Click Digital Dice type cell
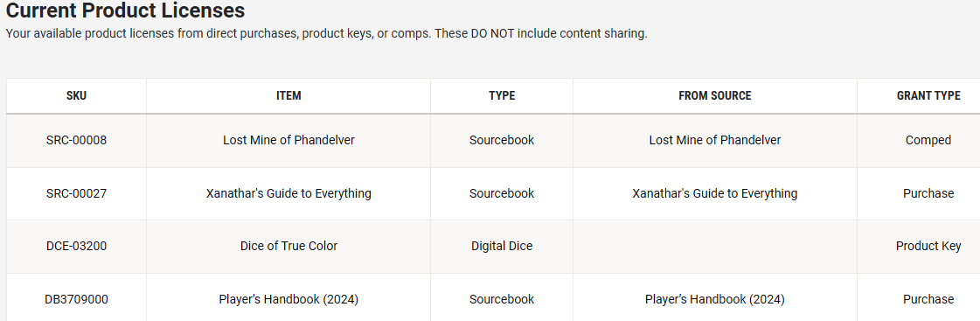980x321 pixels. tap(502, 246)
